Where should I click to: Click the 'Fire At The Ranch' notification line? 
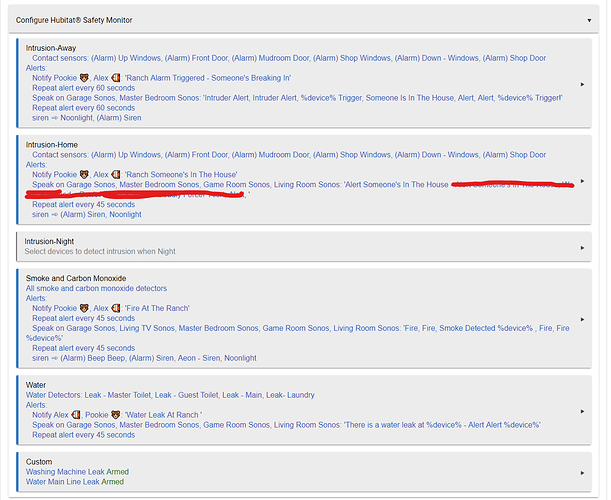[111, 308]
